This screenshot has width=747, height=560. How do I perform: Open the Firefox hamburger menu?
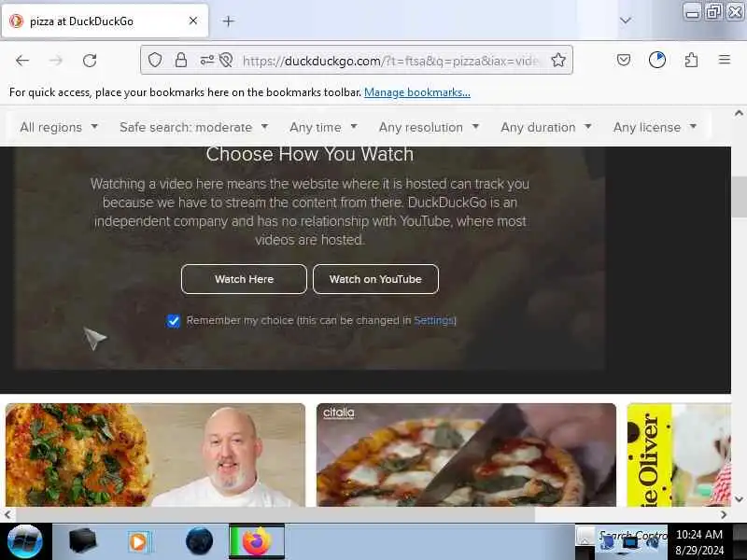[725, 60]
